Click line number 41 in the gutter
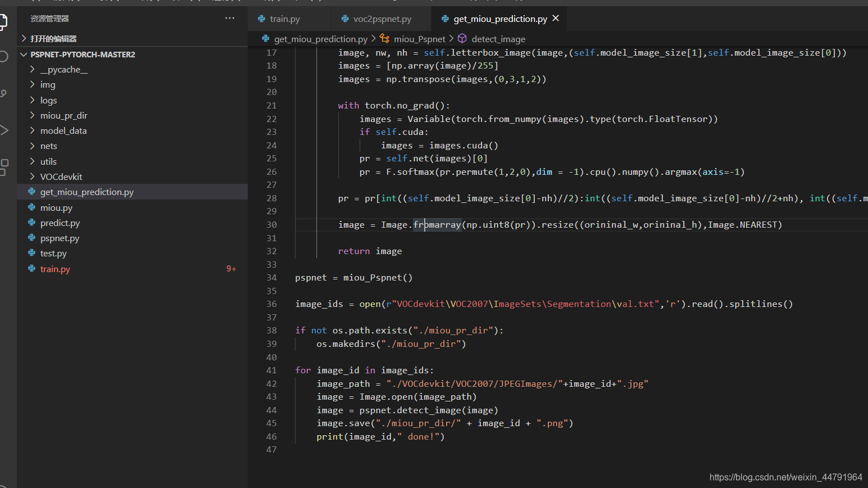 (271, 370)
